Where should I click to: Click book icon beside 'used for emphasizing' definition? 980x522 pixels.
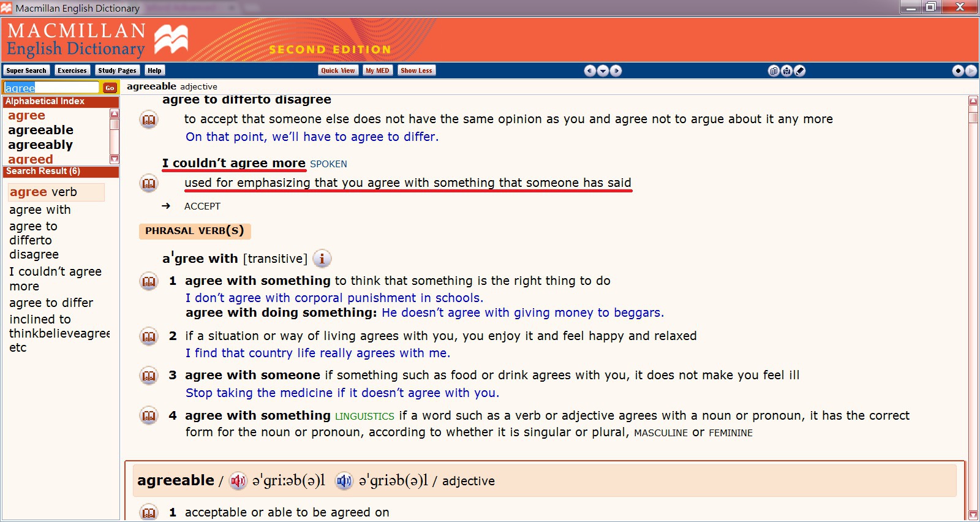pyautogui.click(x=149, y=183)
